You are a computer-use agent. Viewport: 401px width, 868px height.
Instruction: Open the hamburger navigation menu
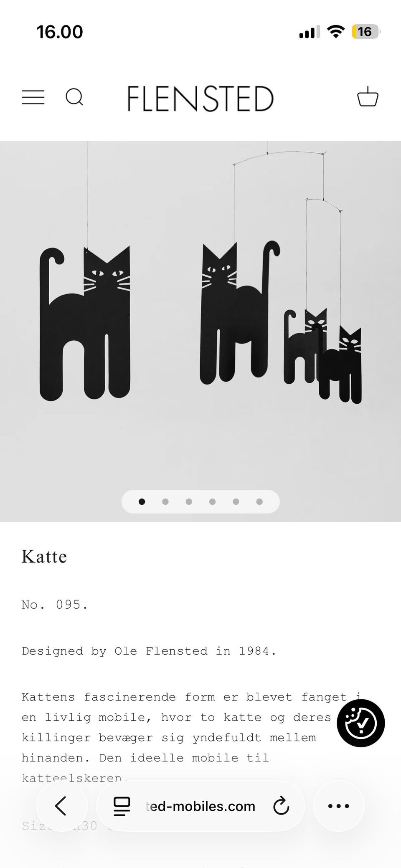(x=33, y=97)
